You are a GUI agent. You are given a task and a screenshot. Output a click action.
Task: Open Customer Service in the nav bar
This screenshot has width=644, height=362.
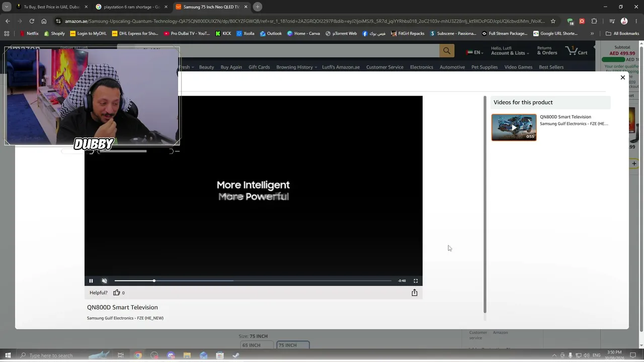pyautogui.click(x=385, y=67)
